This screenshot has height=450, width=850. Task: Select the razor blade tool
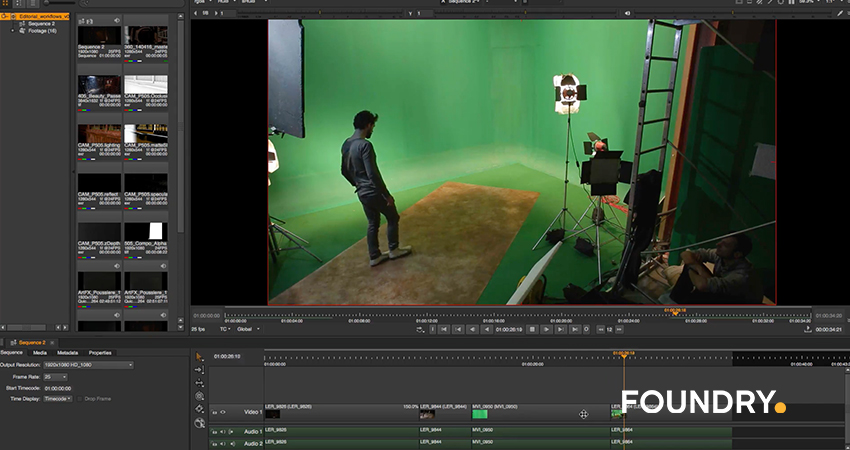pyautogui.click(x=199, y=409)
